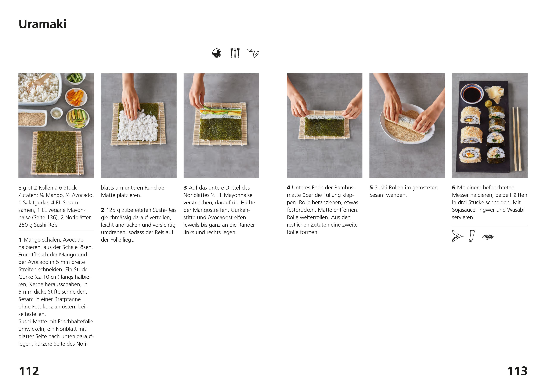The width and height of the screenshot is (549, 392).
Task: Select the rice spreading photo
Action: [x=139, y=125]
